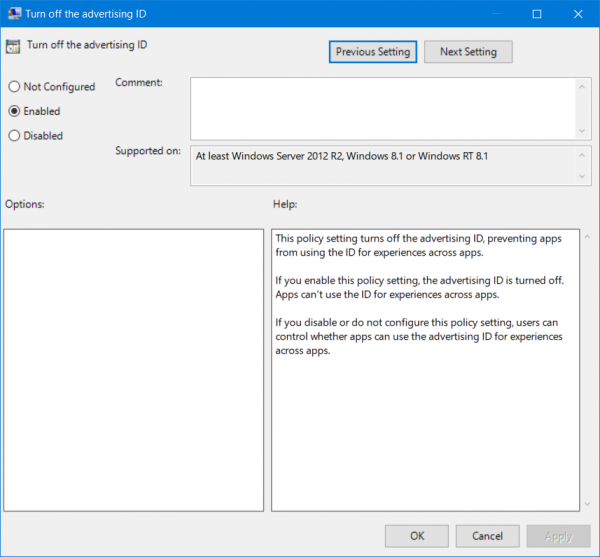Click the 'Comment:' label

(x=139, y=83)
